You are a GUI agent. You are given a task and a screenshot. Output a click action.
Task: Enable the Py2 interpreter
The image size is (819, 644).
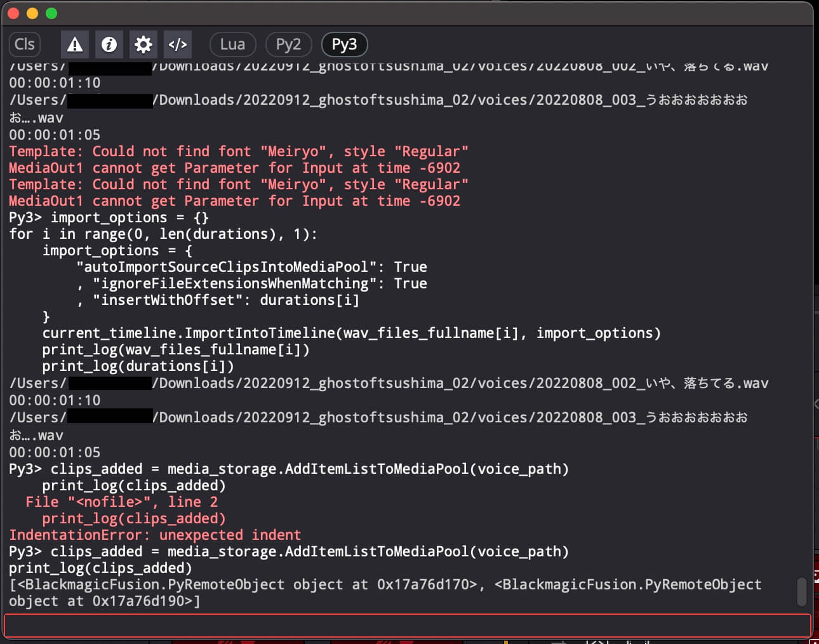(288, 44)
